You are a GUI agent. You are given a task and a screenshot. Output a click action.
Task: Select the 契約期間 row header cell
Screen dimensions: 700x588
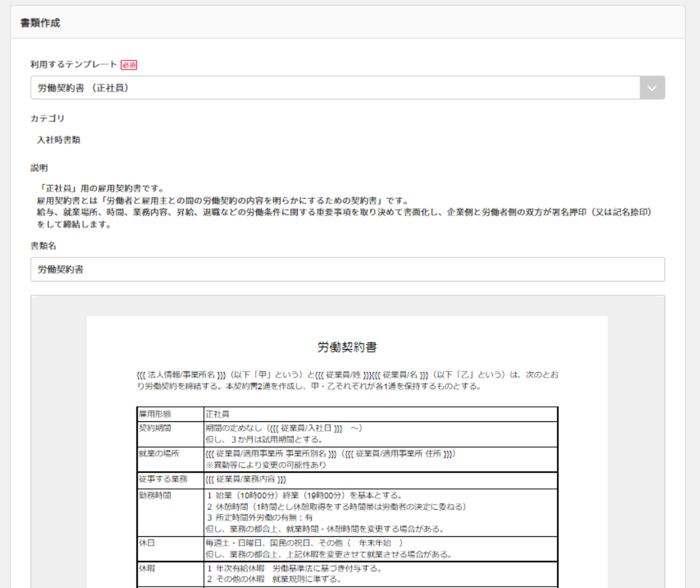(170, 434)
